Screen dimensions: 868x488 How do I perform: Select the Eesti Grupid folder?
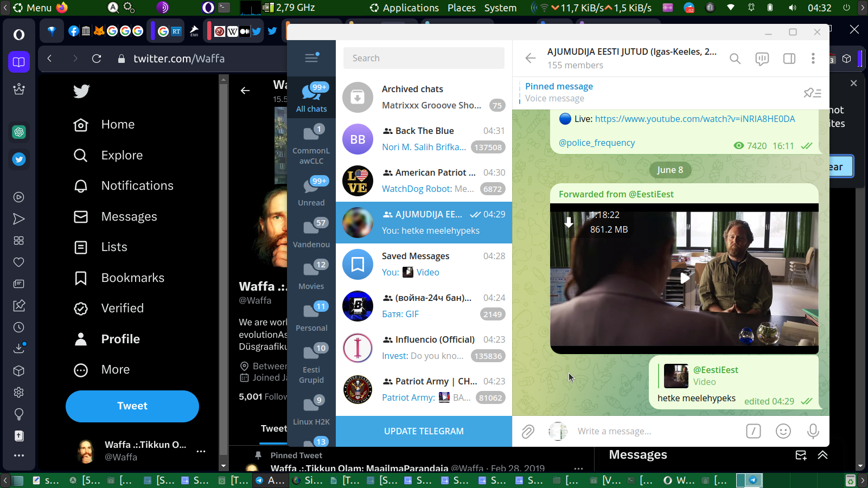tap(311, 363)
